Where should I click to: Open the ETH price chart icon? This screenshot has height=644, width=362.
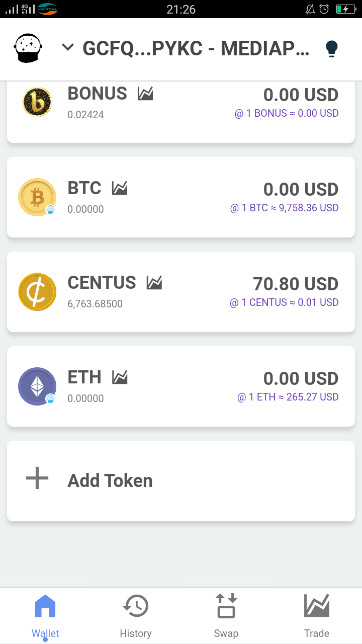[x=120, y=377]
